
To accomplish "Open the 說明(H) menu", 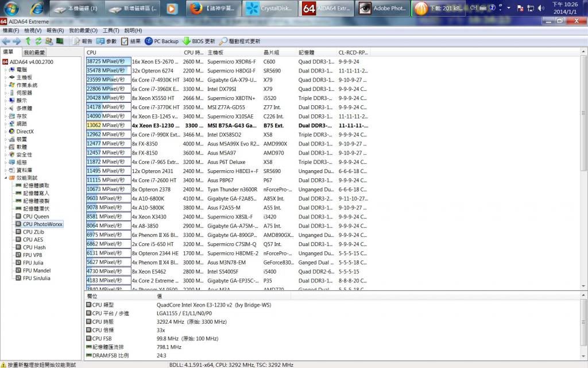I will 133,30.
